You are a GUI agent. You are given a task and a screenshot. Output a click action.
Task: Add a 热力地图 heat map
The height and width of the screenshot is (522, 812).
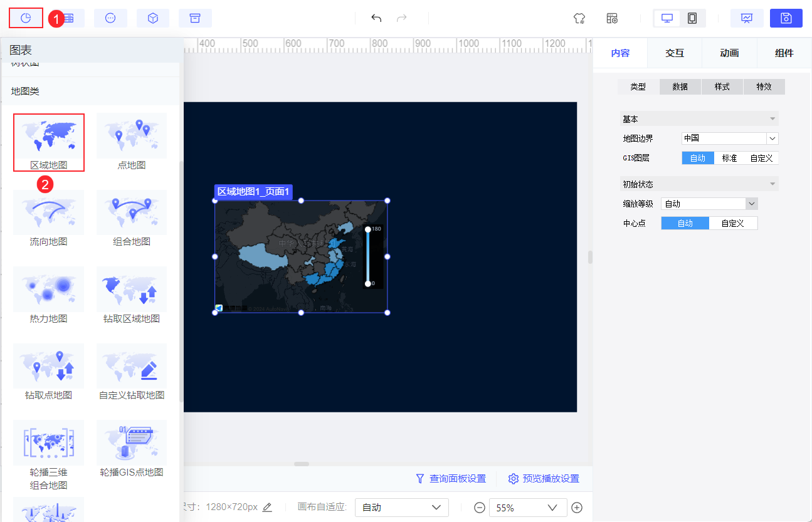tap(49, 296)
